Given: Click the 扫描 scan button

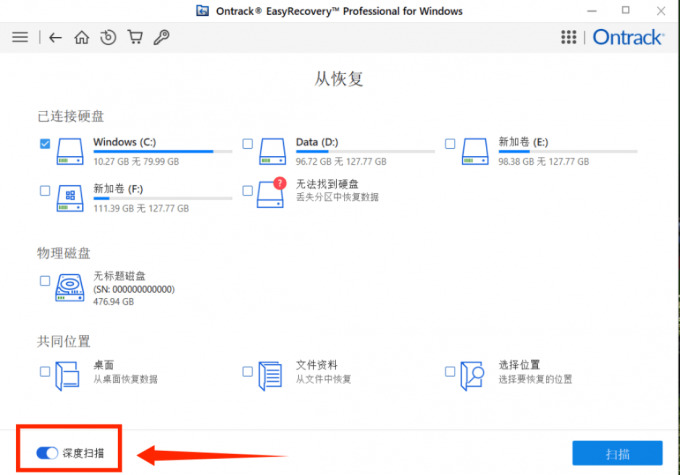Looking at the screenshot, I should tap(617, 453).
